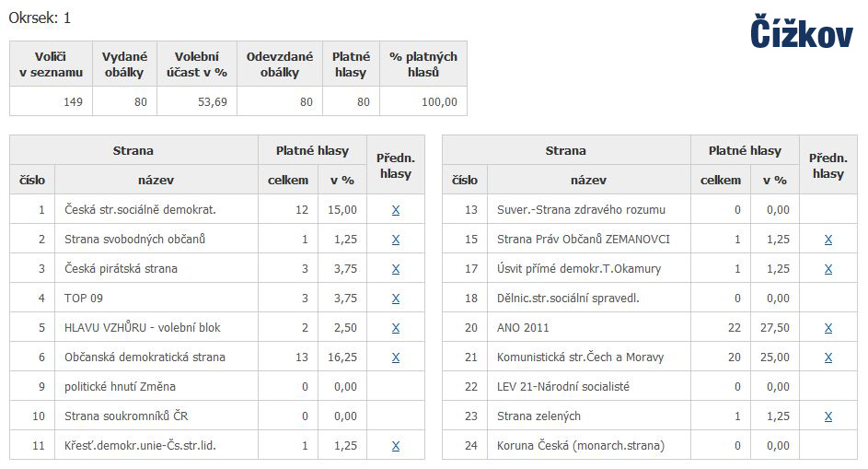Click X link for Strana Práv Občanů ZEMANOVCI
This screenshot has height=469, width=868.
click(828, 240)
